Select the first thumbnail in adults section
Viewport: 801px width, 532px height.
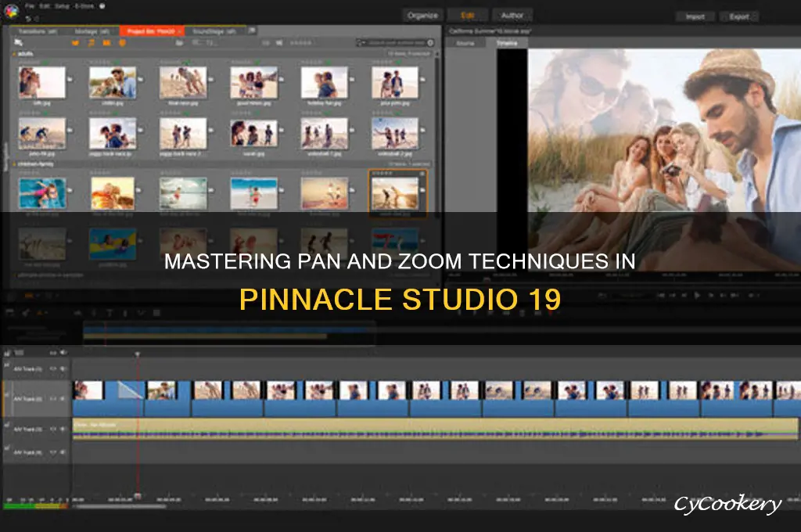[42, 82]
